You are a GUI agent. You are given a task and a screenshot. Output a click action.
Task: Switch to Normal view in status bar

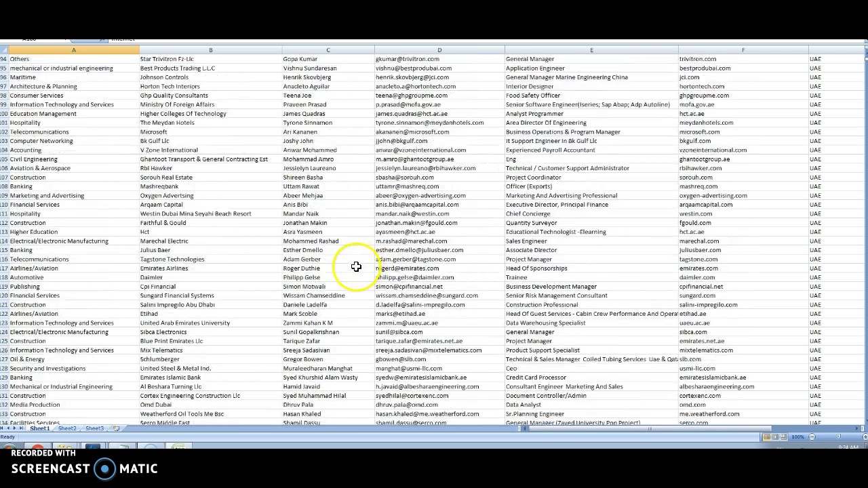[x=767, y=437]
